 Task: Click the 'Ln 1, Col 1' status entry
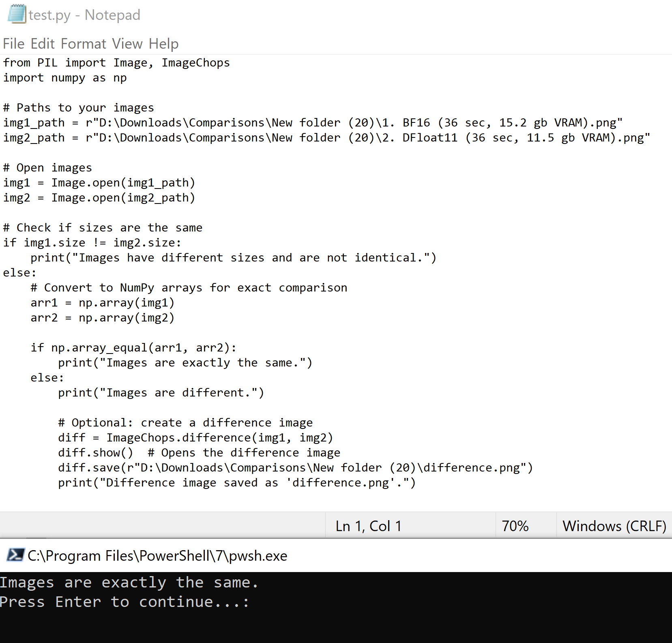tap(368, 526)
